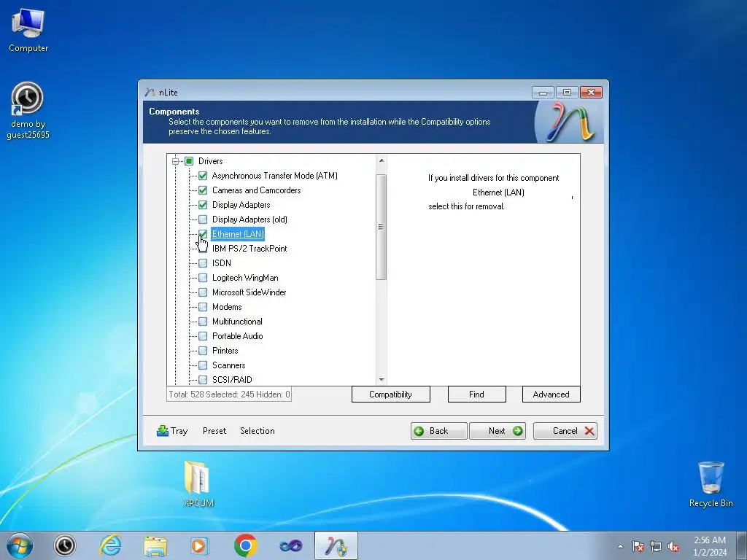This screenshot has width=747, height=560.
Task: Uncheck Asynchronous Transfer Mode (ATM)
Action: (203, 176)
